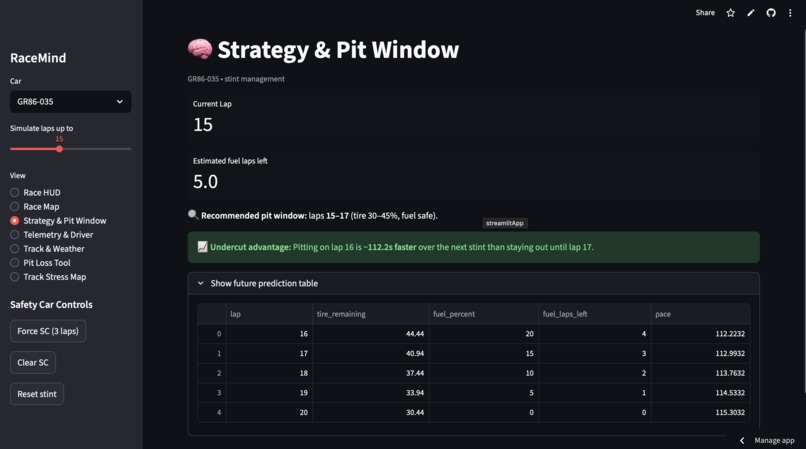Image resolution: width=806 pixels, height=449 pixels.
Task: Click the Simulate laps slider handle
Action: point(60,149)
